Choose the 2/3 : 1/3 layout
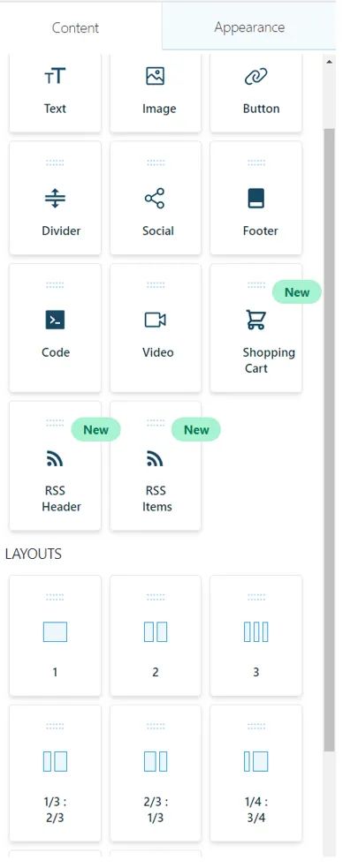 click(156, 773)
